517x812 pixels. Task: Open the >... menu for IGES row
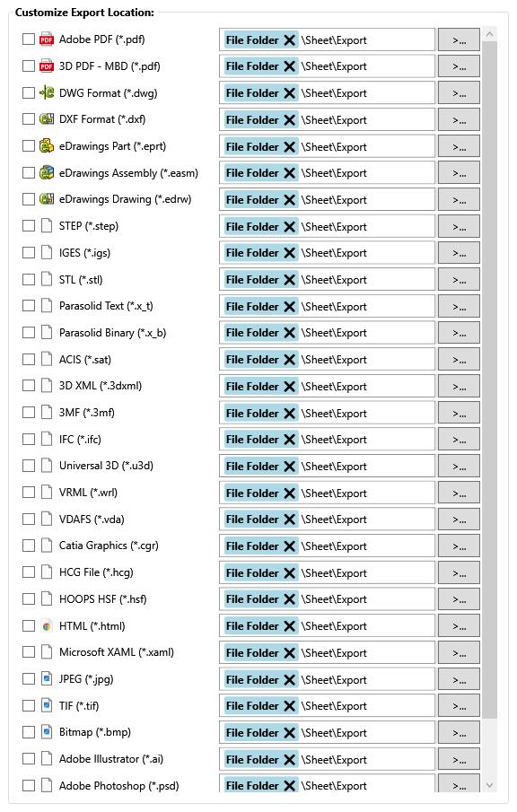click(459, 253)
